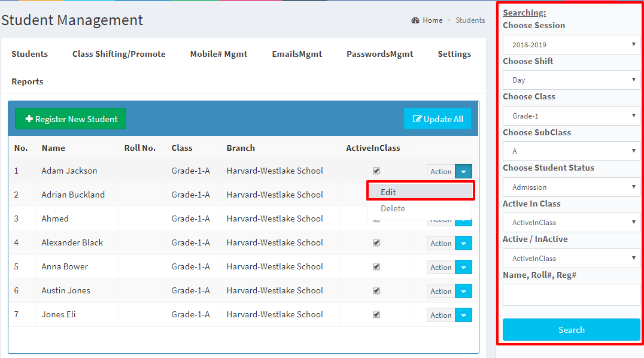Toggle ActiveInClass checkbox for Alexander Black

(376, 242)
